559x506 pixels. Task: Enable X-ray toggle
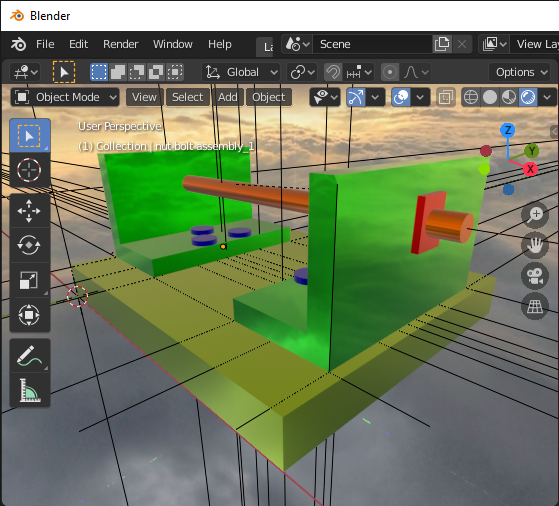446,97
